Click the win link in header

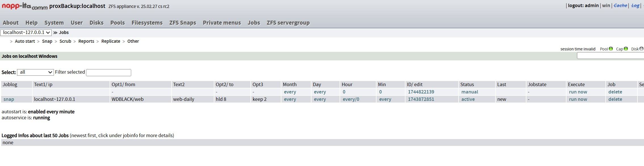[x=606, y=6]
